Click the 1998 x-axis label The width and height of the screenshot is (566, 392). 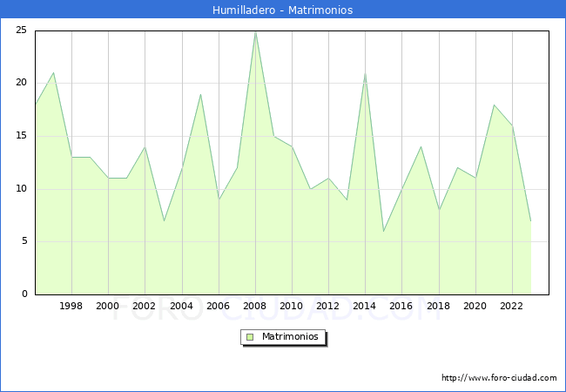[x=71, y=306]
